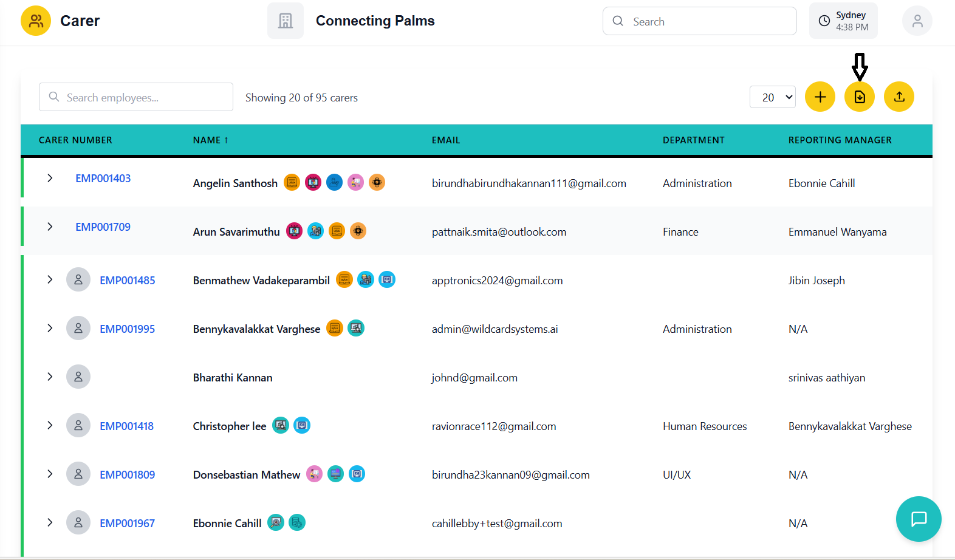
Task: Open carer link EMP001485
Action: pyautogui.click(x=127, y=281)
